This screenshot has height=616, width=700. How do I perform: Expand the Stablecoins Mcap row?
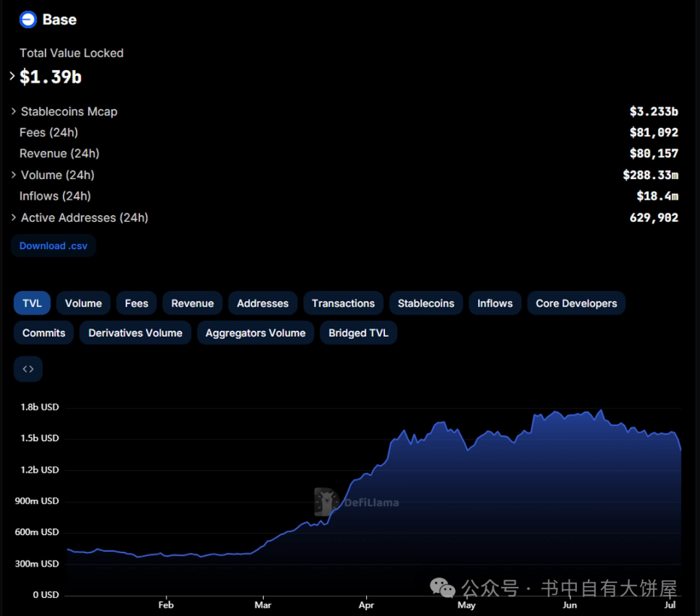click(x=14, y=112)
